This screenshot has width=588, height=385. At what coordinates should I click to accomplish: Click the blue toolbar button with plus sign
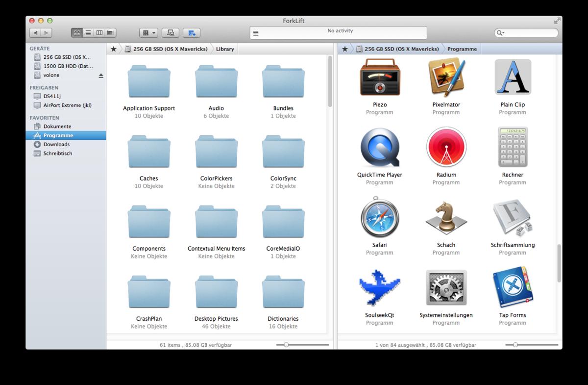(x=192, y=33)
